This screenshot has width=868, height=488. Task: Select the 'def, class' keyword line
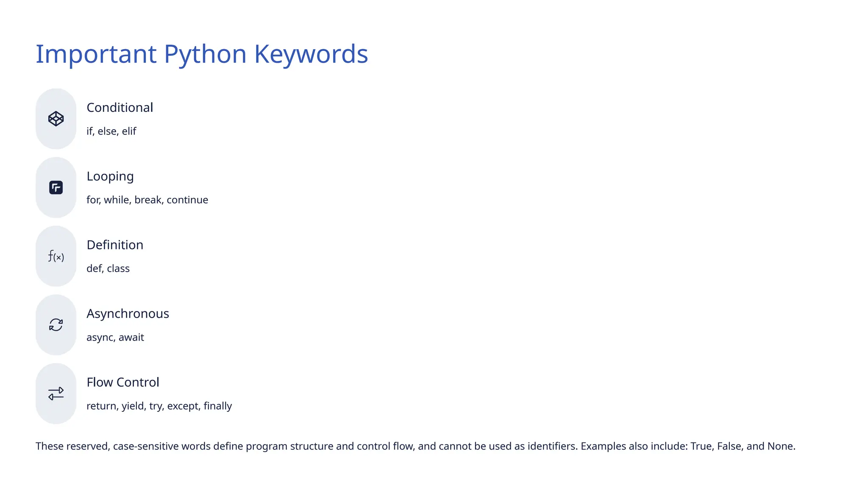[x=108, y=269]
